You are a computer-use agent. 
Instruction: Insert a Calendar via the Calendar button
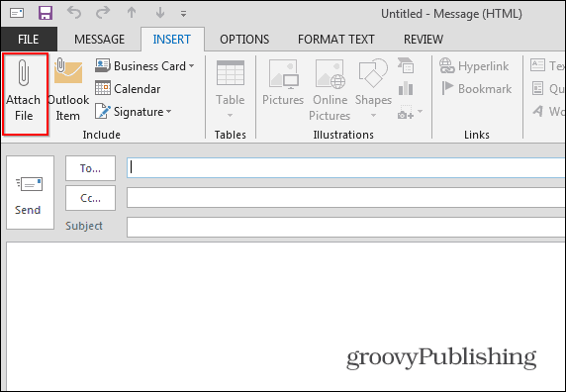129,88
